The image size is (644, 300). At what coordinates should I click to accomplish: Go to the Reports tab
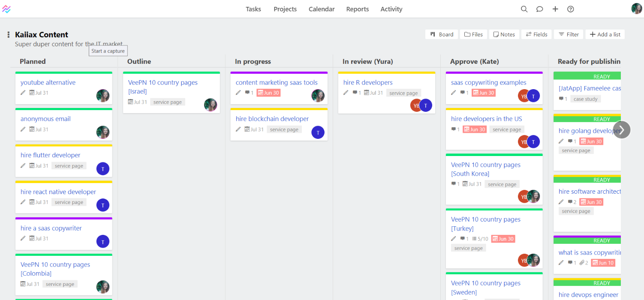point(358,9)
